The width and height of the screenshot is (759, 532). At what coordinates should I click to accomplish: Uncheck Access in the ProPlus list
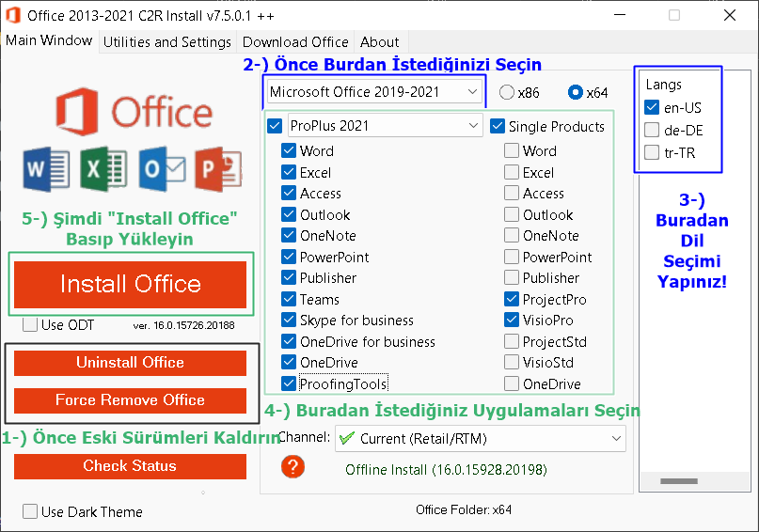tap(289, 194)
